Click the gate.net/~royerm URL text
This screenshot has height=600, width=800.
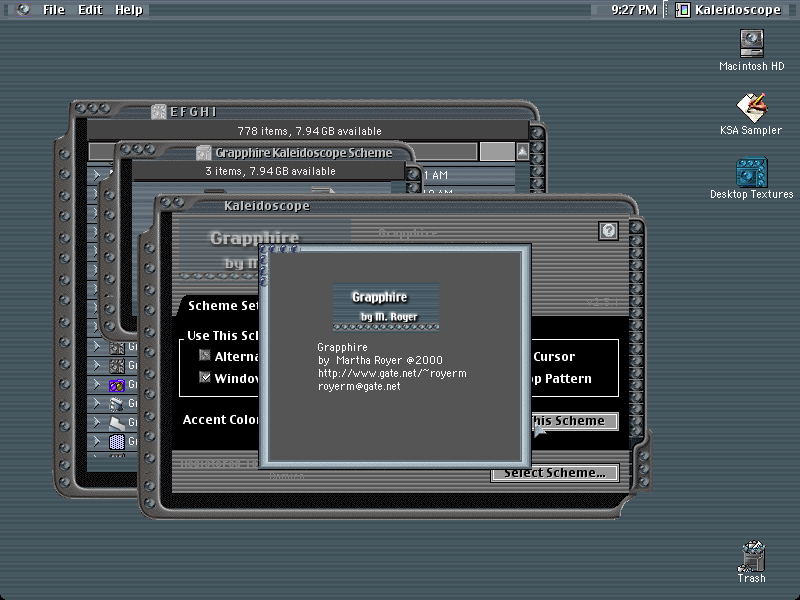392,373
